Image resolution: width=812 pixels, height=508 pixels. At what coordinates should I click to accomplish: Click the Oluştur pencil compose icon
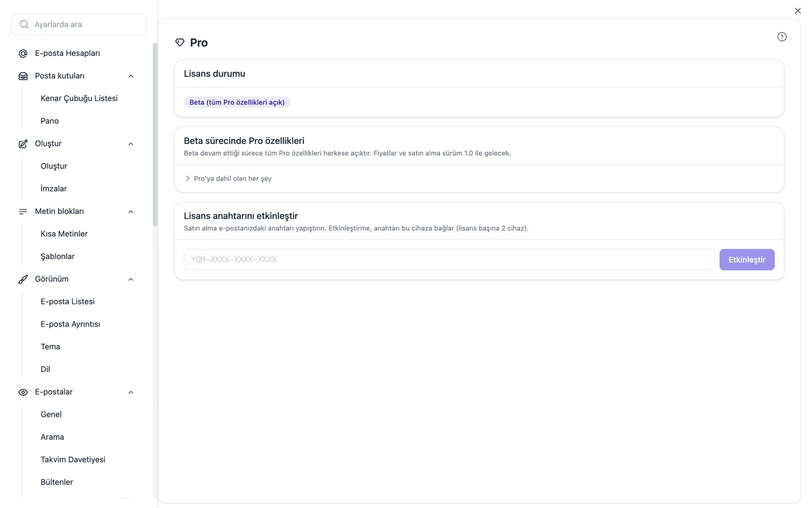23,144
